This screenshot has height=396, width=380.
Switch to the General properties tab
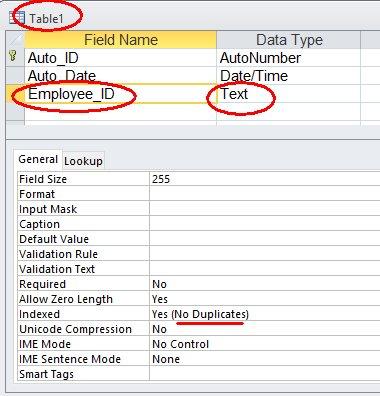pos(38,159)
